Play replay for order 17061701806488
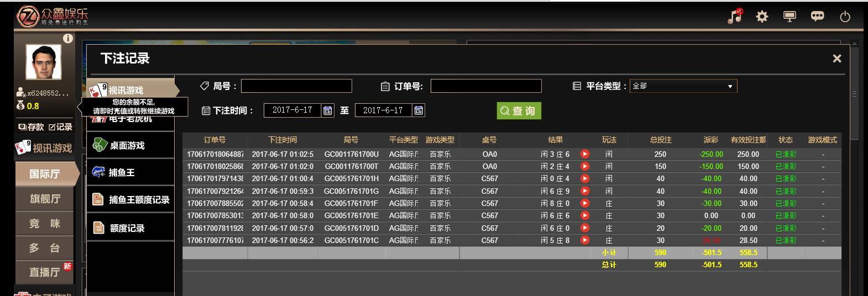 585,154
